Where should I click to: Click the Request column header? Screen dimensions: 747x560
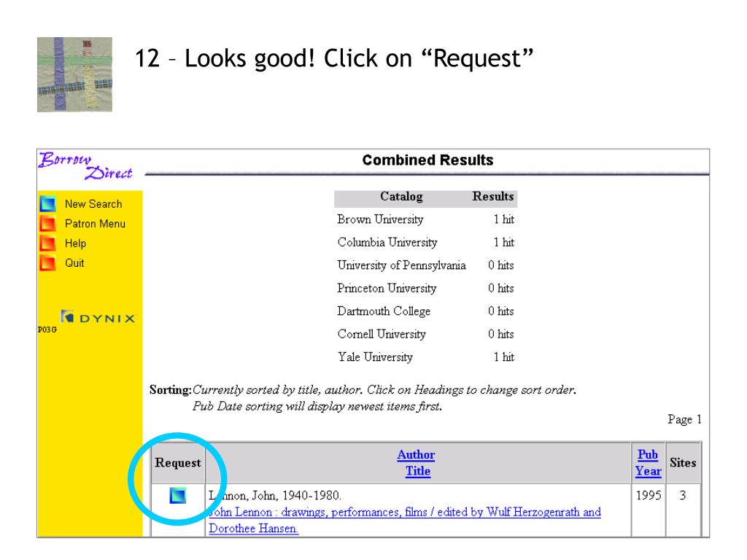(178, 463)
